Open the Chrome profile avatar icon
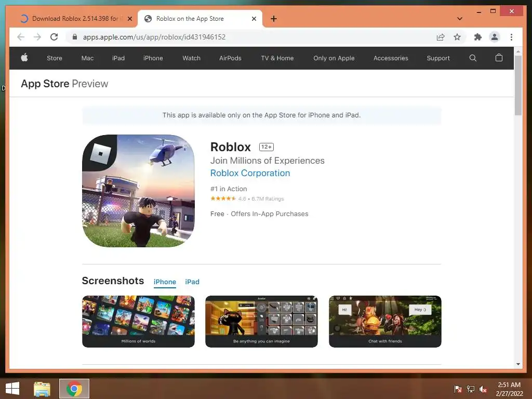Image resolution: width=532 pixels, height=399 pixels. coord(495,37)
